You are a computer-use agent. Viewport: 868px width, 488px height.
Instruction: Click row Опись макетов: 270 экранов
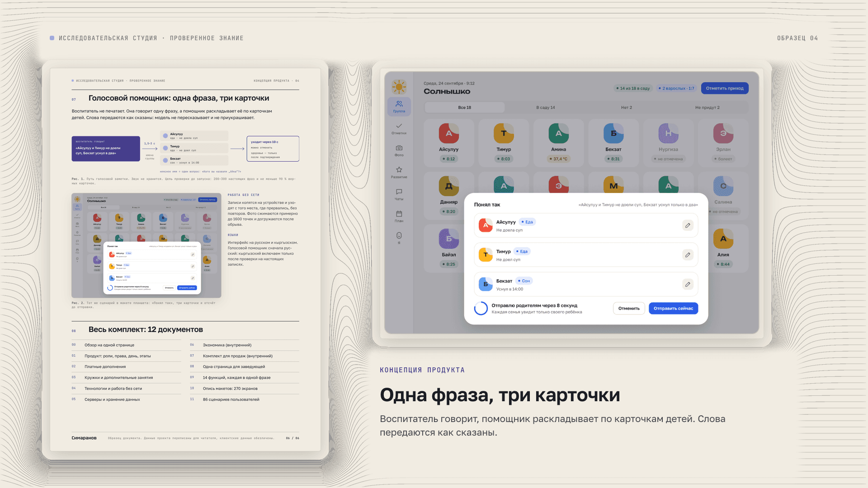click(245, 389)
